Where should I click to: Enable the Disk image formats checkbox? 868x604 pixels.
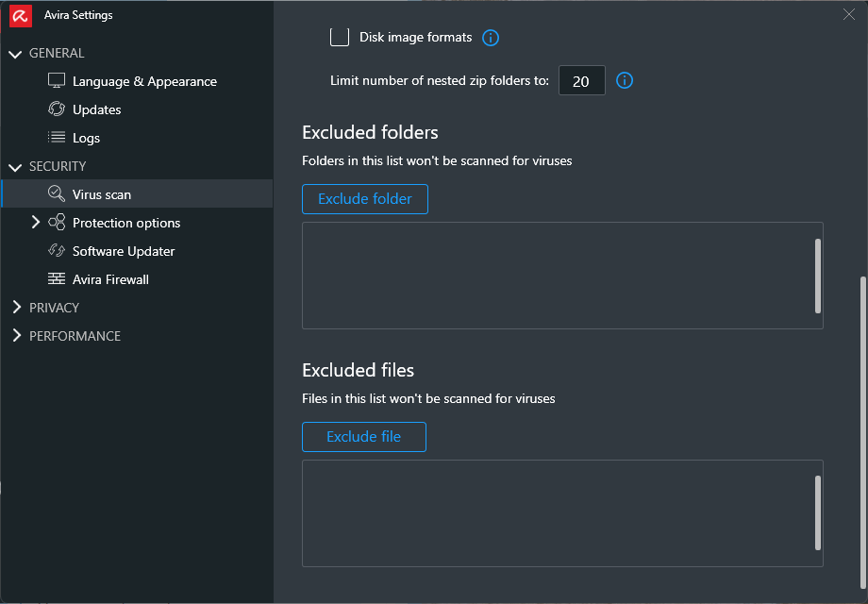click(x=340, y=37)
